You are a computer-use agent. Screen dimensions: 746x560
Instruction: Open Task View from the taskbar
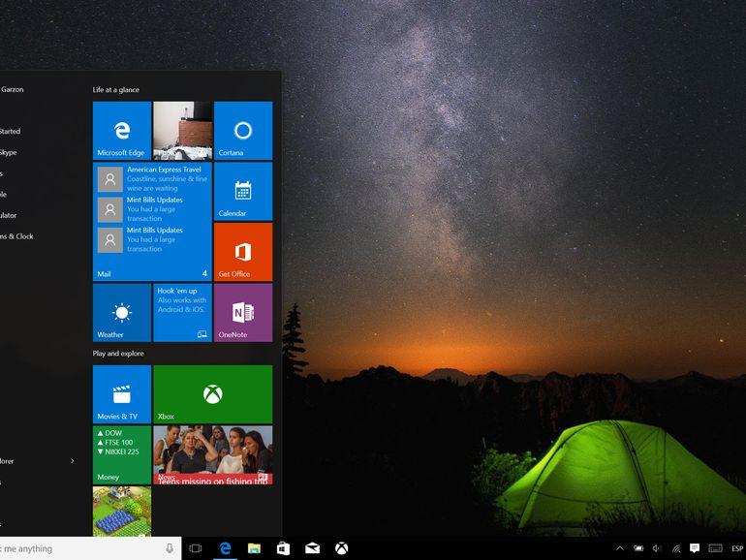click(x=195, y=548)
